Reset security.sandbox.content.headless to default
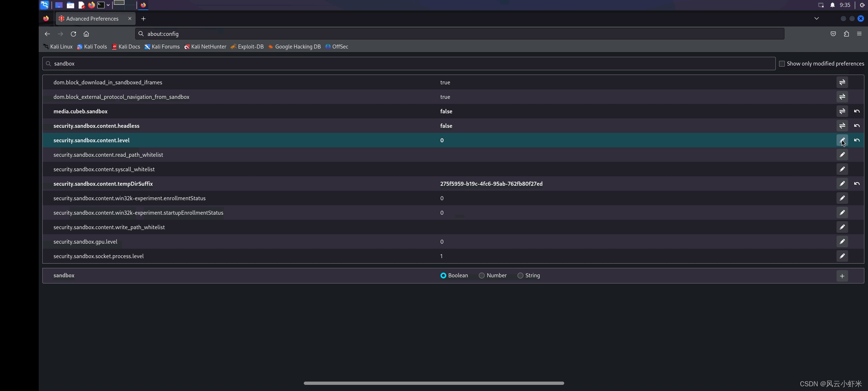Screen dimensions: 868x391 [x=857, y=126]
